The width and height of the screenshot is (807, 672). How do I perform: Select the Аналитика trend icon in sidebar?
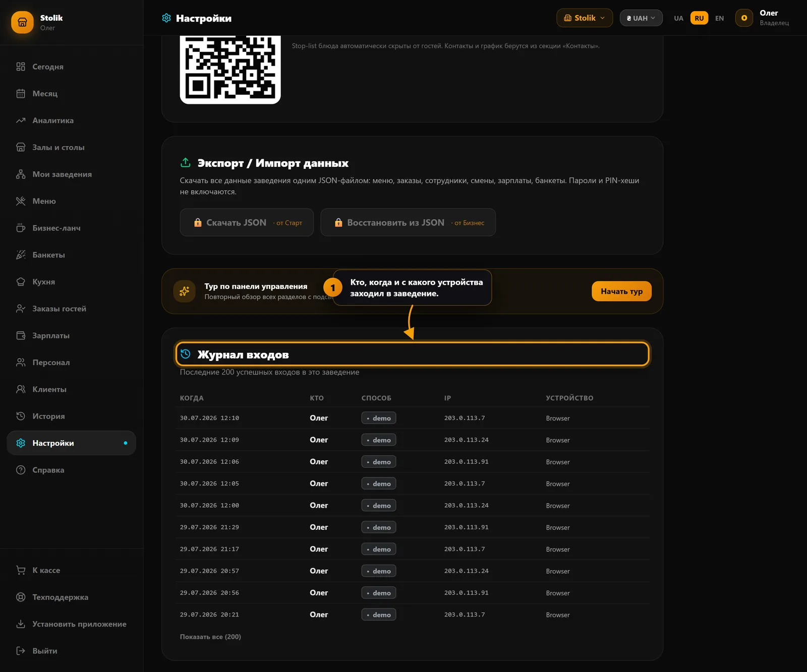click(21, 120)
